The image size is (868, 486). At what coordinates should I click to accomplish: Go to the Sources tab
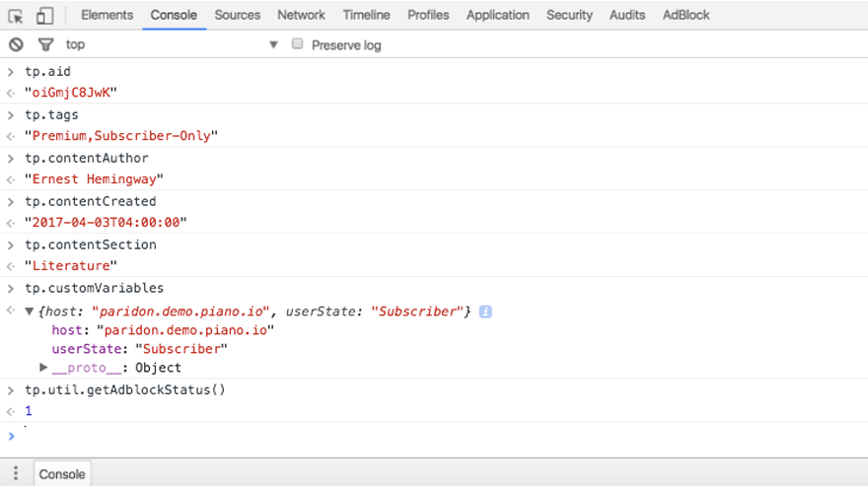238,15
